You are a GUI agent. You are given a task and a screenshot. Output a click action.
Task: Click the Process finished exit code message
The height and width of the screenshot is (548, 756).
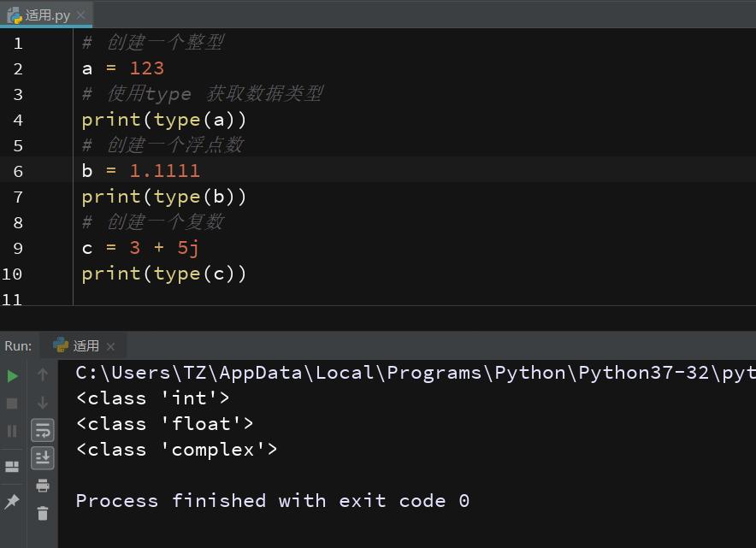point(274,500)
